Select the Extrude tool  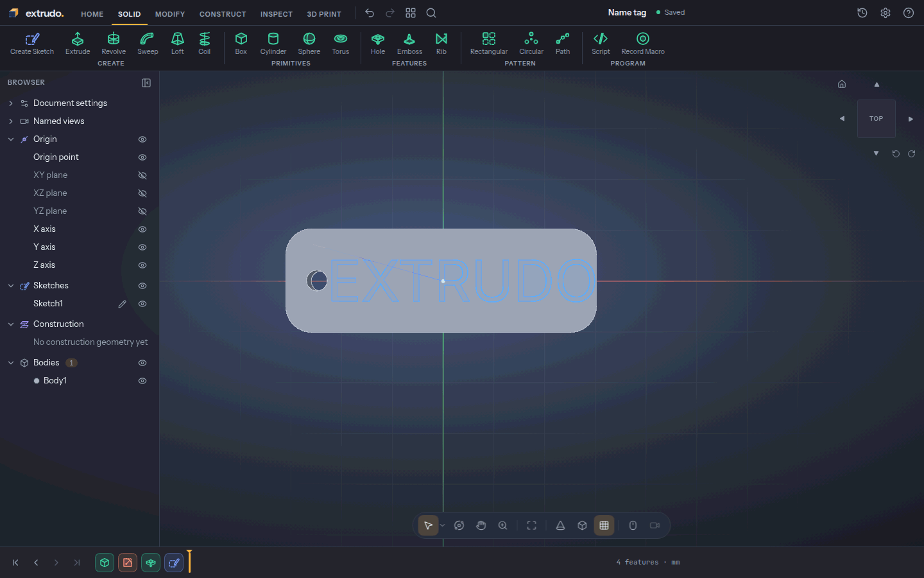(78, 44)
